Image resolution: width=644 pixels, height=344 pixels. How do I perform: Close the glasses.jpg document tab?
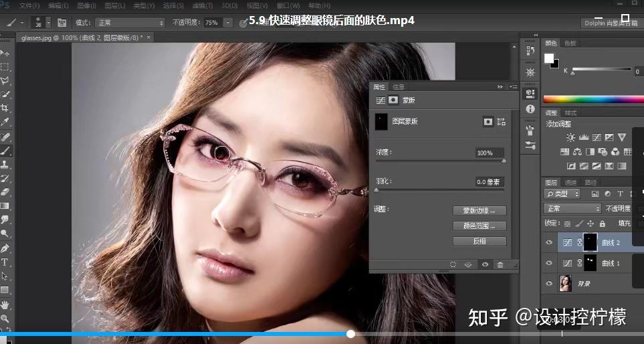coord(148,37)
